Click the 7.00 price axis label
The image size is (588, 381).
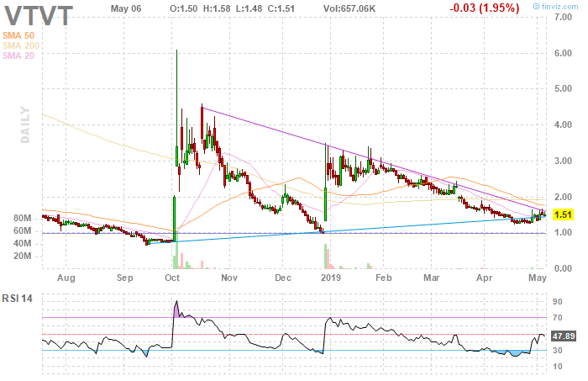[x=564, y=17]
